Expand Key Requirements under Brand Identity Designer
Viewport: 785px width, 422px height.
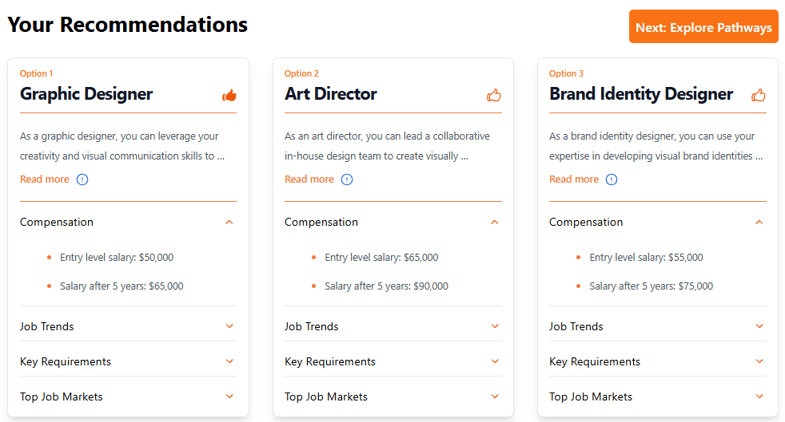coord(759,361)
